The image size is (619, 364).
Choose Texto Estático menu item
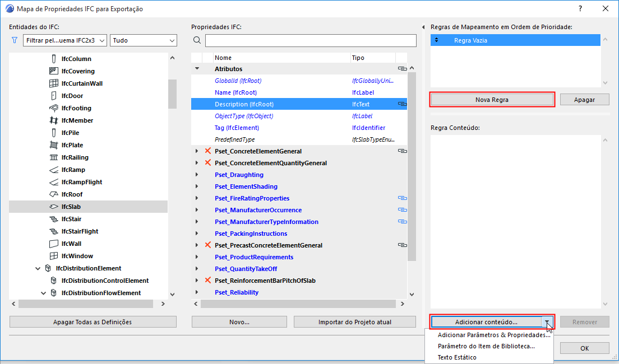tap(457, 357)
